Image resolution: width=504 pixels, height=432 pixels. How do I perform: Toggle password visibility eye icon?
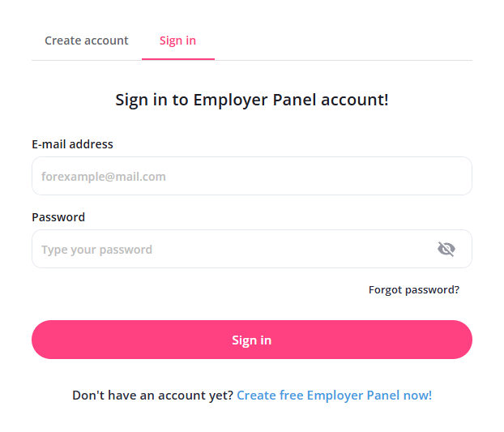click(x=446, y=249)
